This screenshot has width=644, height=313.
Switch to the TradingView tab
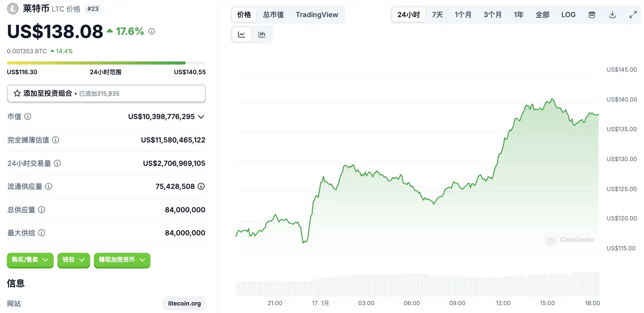tap(317, 15)
